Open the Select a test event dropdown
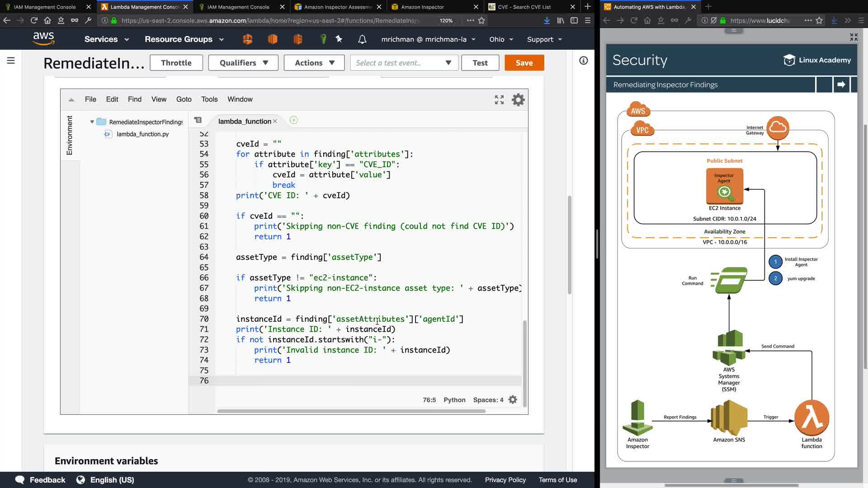The width and height of the screenshot is (868, 488). pos(404,63)
